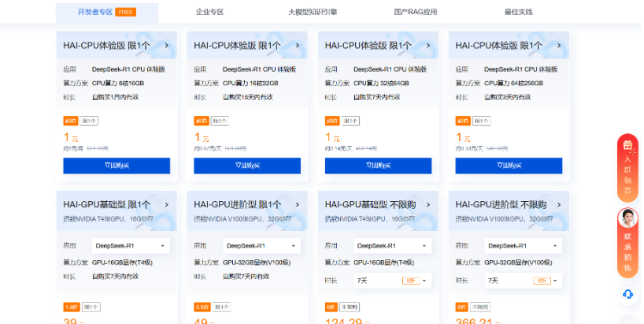The height and width of the screenshot is (324, 644).
Task: Expand 时长 7天 dropdown in HAI-GPU进阶型 不限购
Action: [524, 281]
